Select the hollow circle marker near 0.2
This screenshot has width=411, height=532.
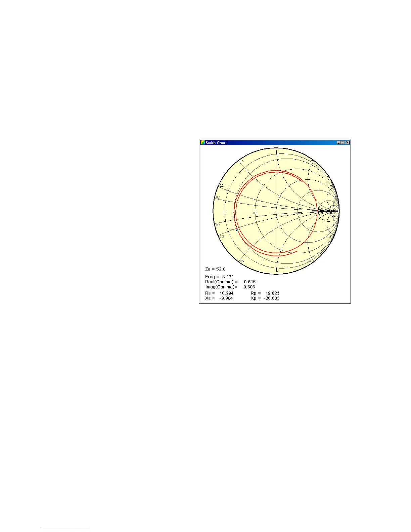pyautogui.click(x=234, y=217)
